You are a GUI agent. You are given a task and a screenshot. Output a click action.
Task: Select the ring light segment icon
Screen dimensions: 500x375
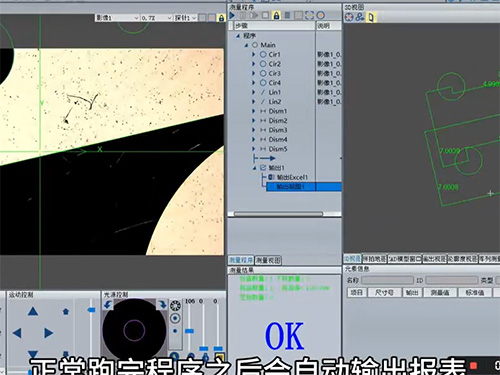(x=175, y=305)
